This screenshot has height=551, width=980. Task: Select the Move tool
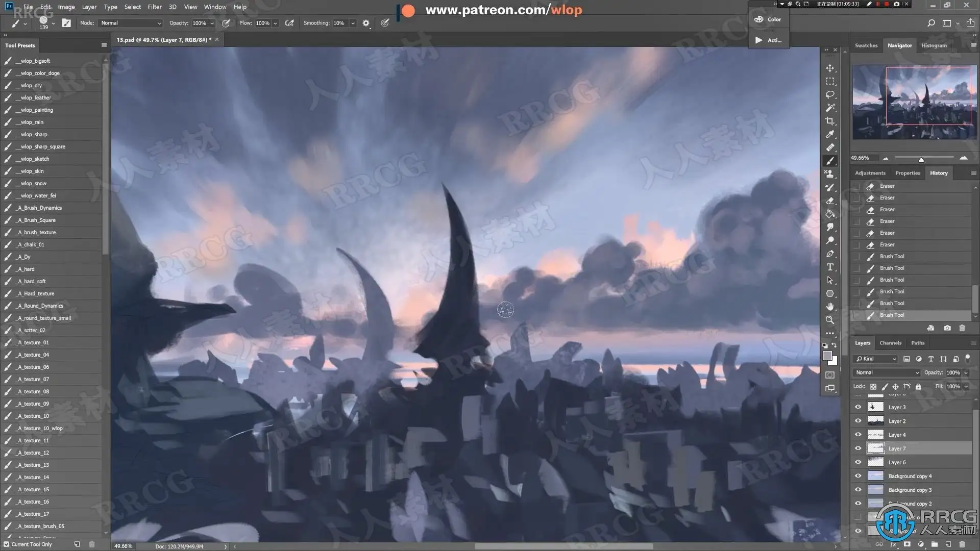click(830, 68)
